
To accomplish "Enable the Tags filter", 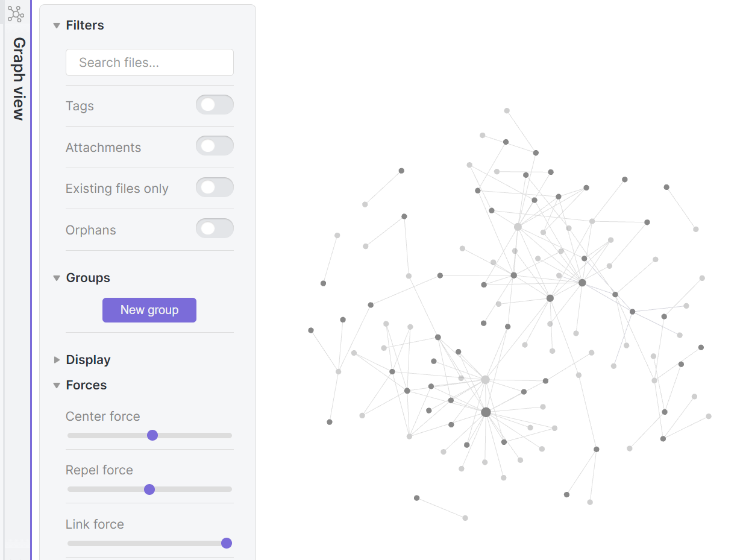I will [x=215, y=104].
